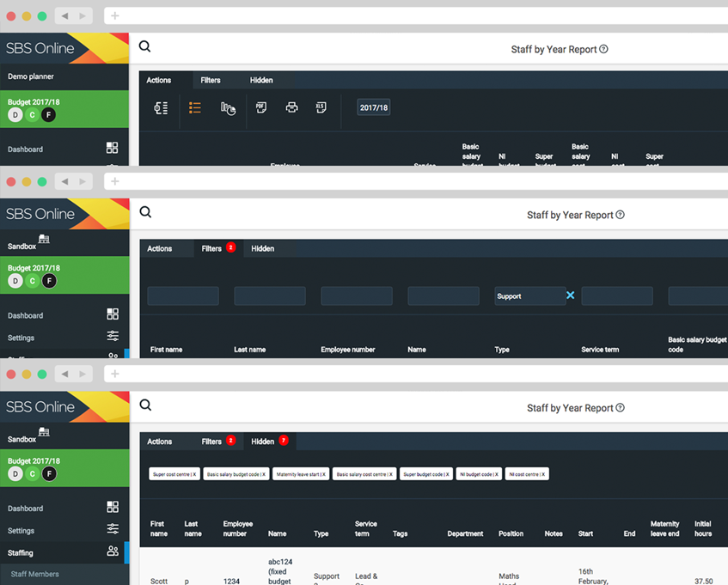Add new tab in Demo planner browser window
The width and height of the screenshot is (728, 585).
(114, 15)
